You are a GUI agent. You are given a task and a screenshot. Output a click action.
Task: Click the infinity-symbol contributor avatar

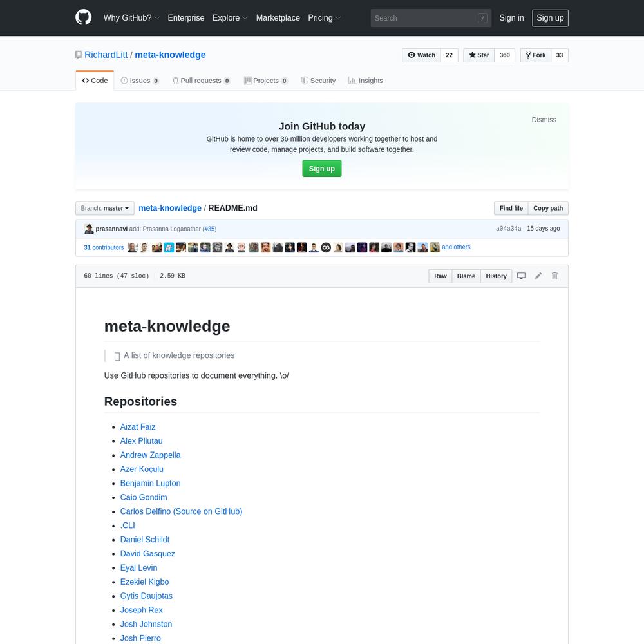click(x=326, y=247)
